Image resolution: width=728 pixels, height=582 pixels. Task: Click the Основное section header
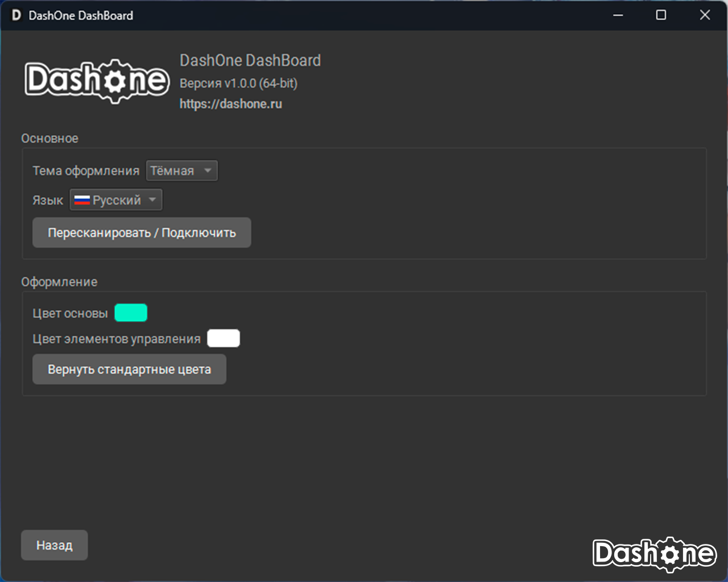pos(49,139)
